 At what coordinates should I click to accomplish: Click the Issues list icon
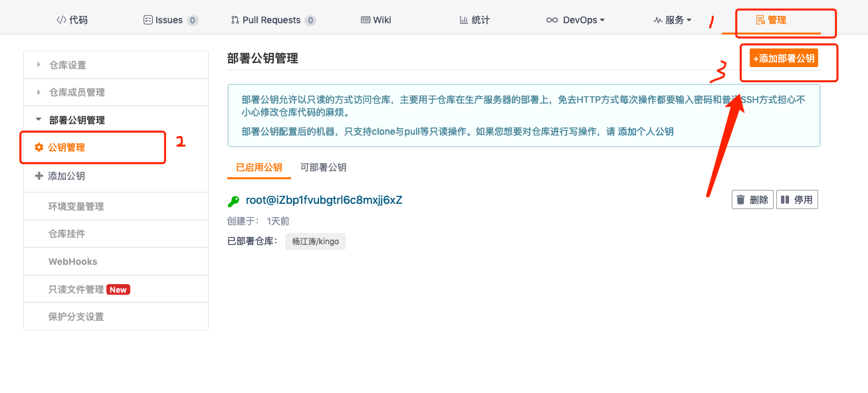[148, 20]
